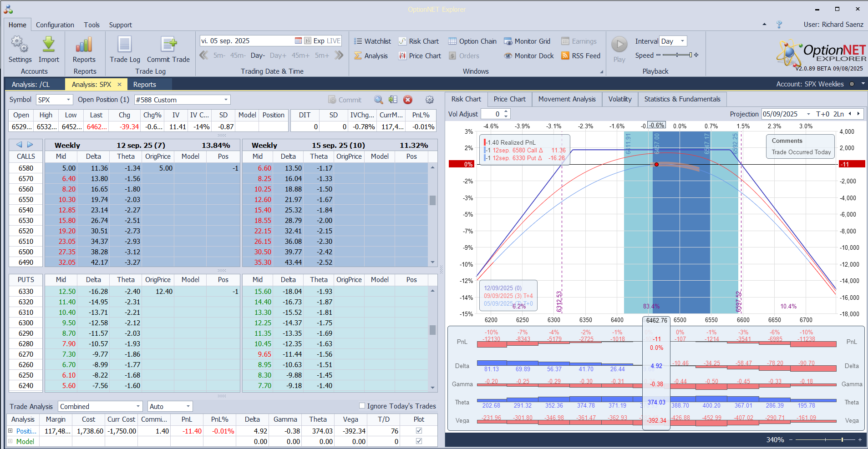
Task: Expand the Trade Analysis Combined dropdown
Action: point(138,406)
